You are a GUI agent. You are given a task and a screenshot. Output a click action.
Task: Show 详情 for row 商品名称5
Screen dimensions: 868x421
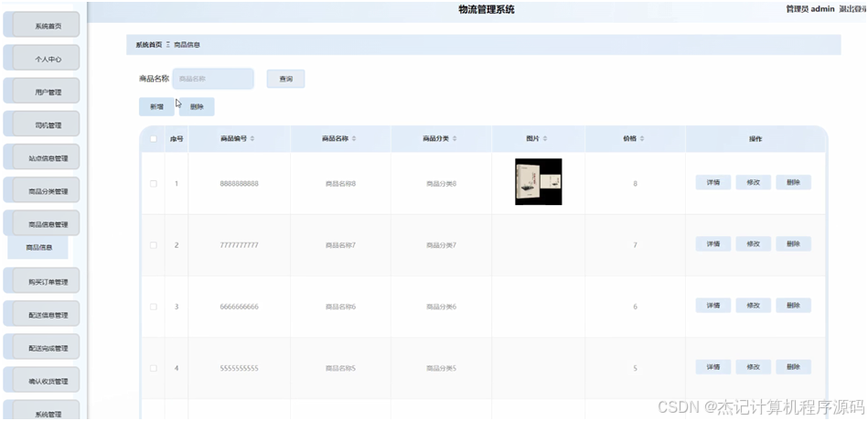[713, 367]
